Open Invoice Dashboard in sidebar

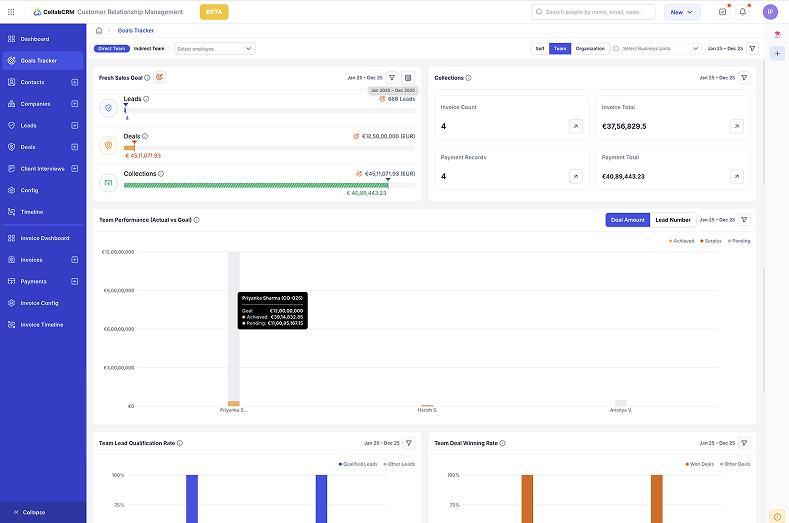tap(44, 238)
